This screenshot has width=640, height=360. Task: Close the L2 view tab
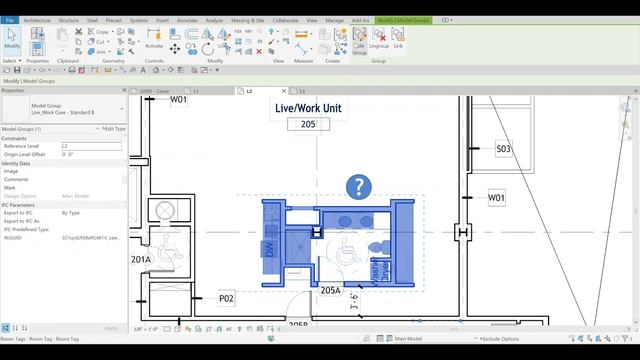(284, 91)
